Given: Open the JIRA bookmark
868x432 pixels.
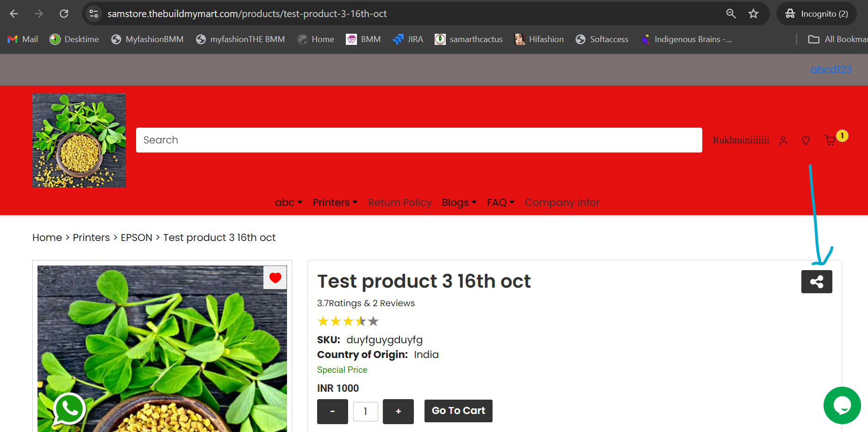Looking at the screenshot, I should coord(408,39).
